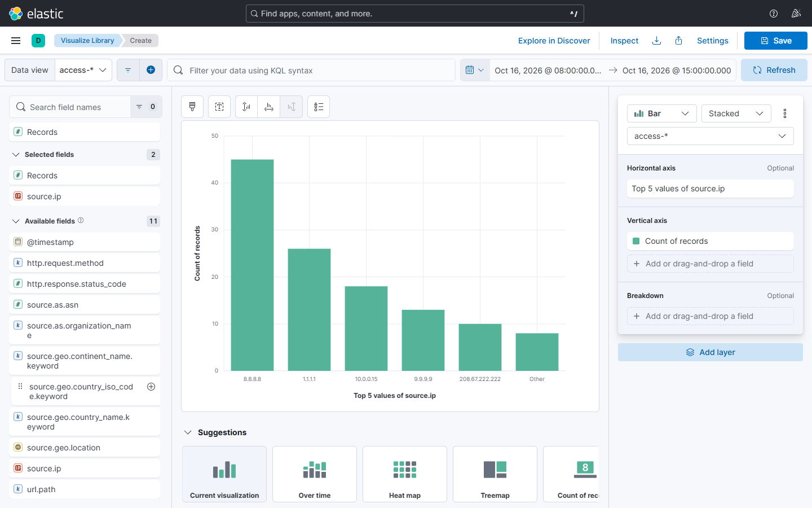This screenshot has width=812, height=508.
Task: Open the layer actions three-dot menu
Action: coord(785,113)
